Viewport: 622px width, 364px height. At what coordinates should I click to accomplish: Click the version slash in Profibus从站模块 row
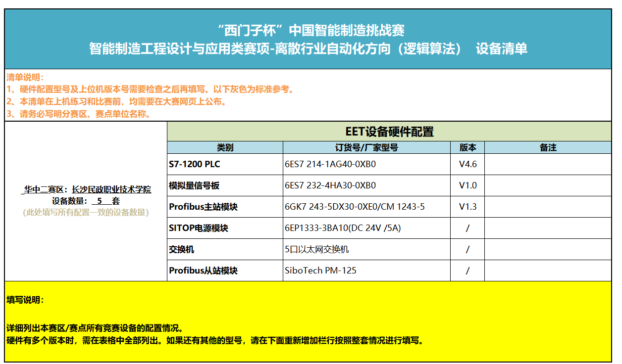tap(467, 271)
